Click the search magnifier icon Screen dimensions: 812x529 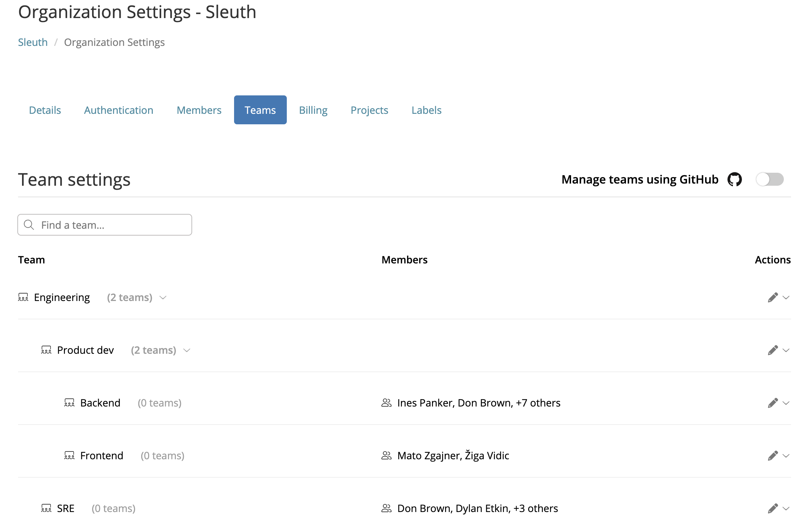[x=29, y=225]
